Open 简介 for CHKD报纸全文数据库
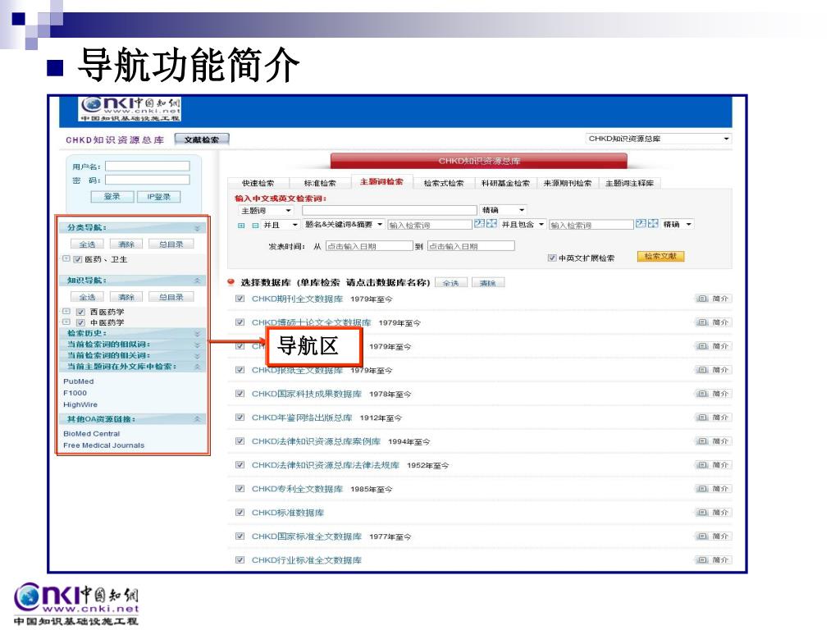 pyautogui.click(x=714, y=370)
